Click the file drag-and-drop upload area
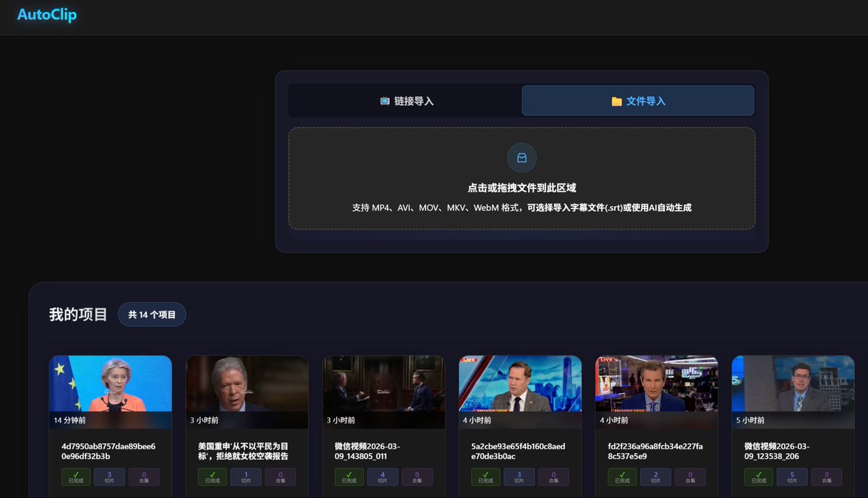The height and width of the screenshot is (498, 868). [521, 177]
